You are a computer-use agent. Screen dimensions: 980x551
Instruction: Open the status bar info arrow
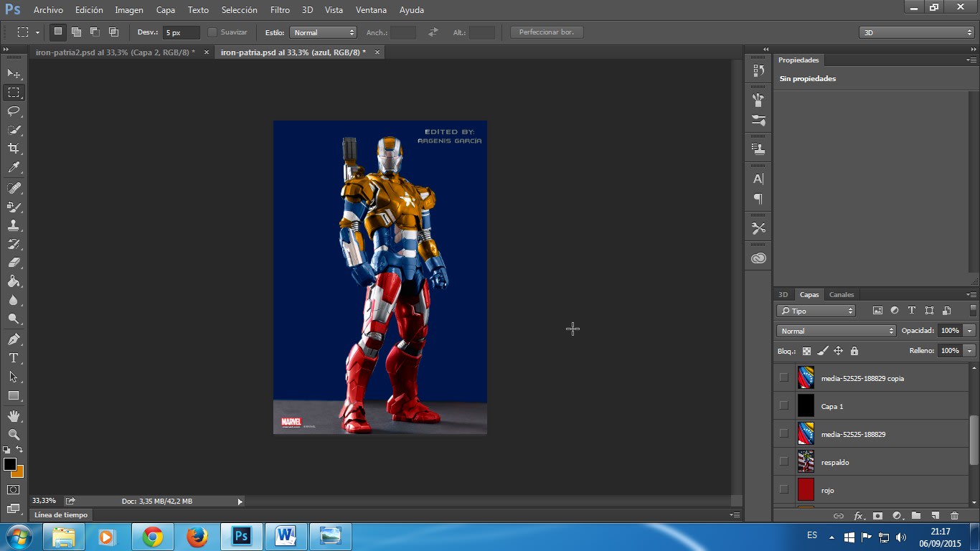[240, 501]
